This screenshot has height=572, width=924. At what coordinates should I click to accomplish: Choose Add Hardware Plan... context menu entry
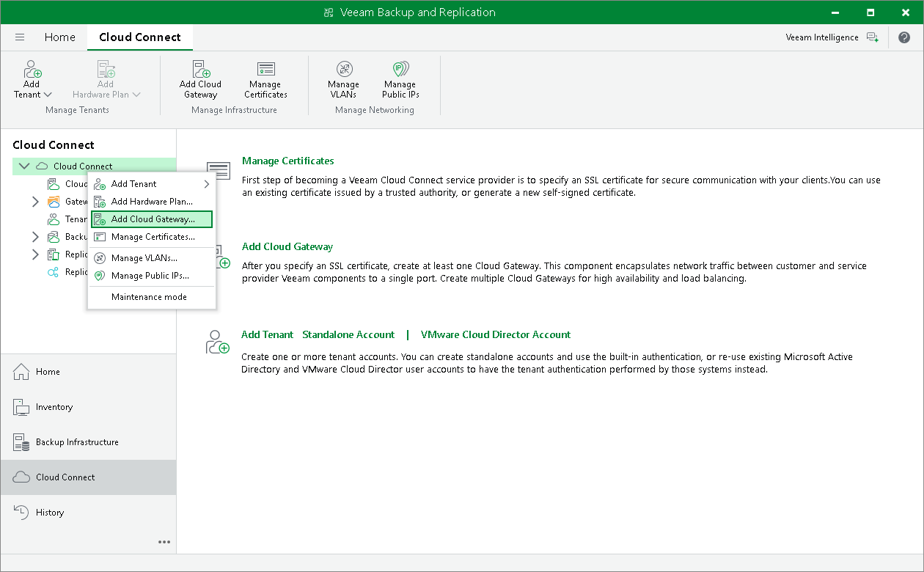click(151, 202)
